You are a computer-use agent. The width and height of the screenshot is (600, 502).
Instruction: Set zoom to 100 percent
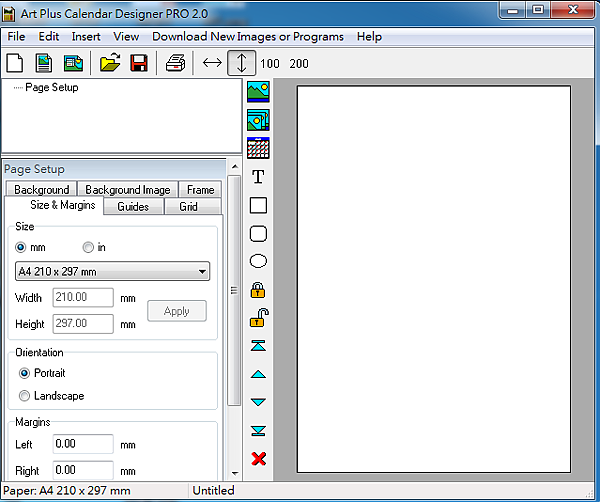pos(270,64)
